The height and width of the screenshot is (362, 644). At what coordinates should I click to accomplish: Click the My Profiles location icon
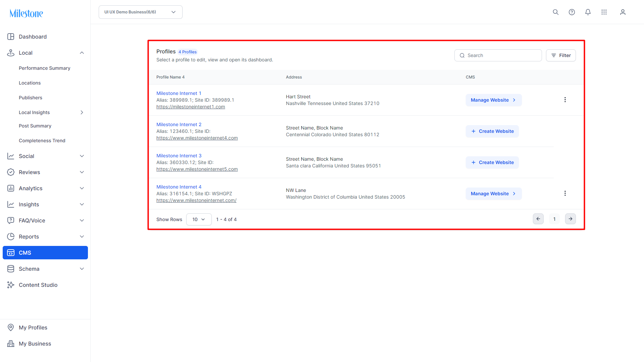(x=11, y=327)
